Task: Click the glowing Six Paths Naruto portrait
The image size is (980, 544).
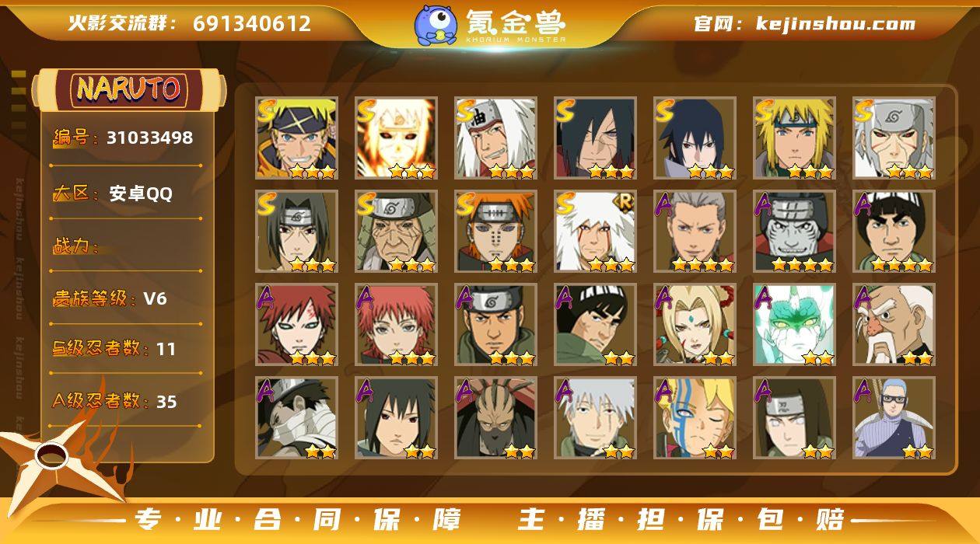Action: point(396,138)
